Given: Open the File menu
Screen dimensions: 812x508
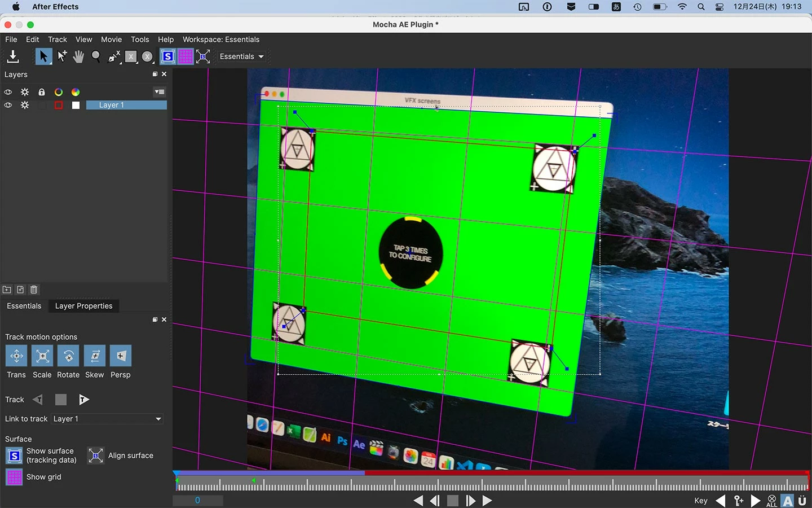Looking at the screenshot, I should click(11, 40).
